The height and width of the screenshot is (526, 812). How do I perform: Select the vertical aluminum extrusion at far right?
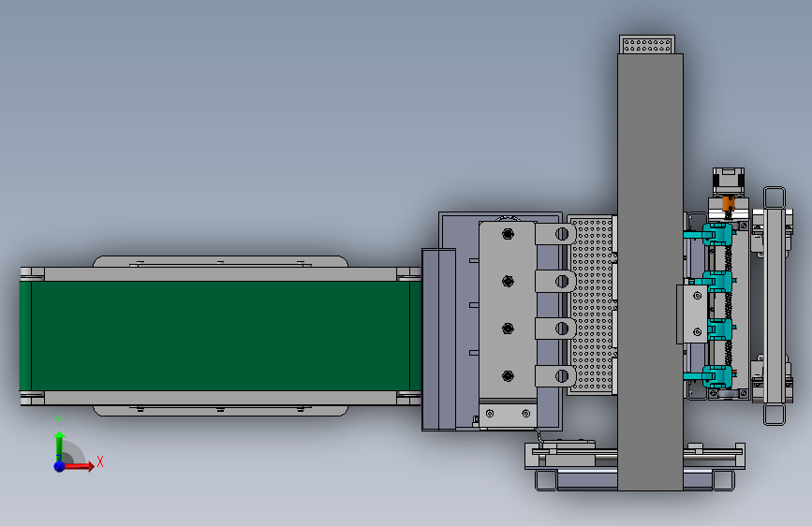point(775,305)
